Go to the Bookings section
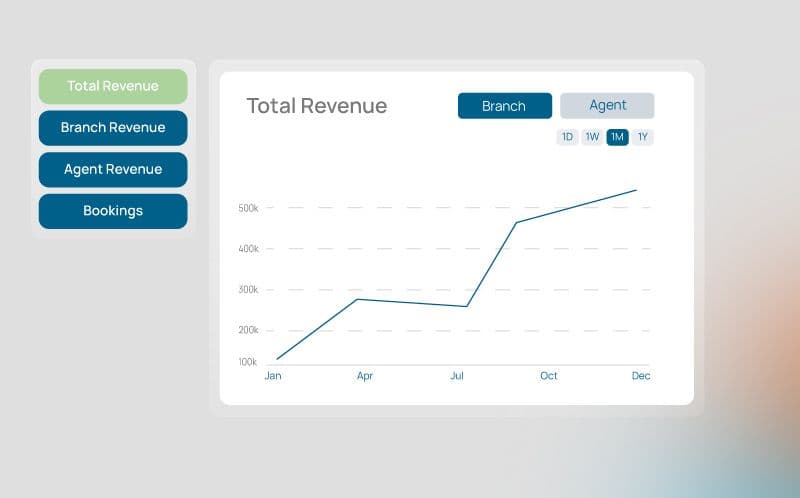This screenshot has height=498, width=800. click(113, 211)
